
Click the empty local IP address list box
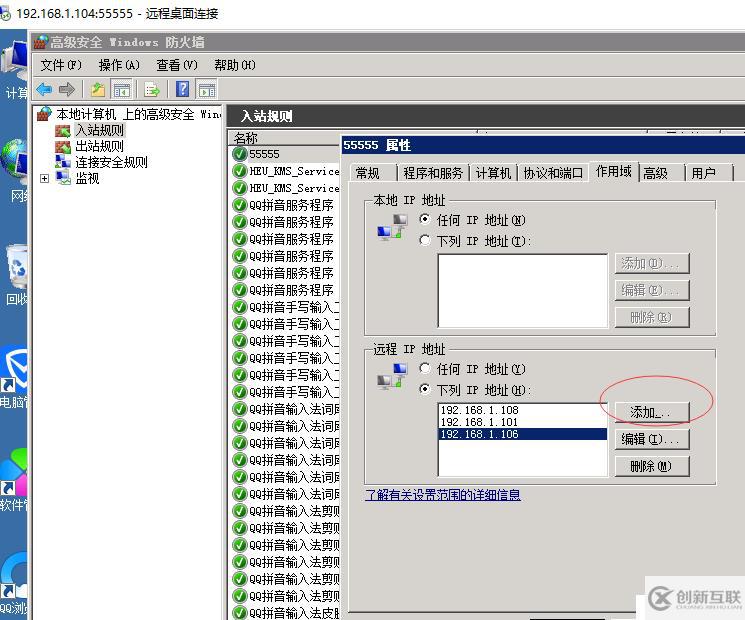[x=522, y=291]
